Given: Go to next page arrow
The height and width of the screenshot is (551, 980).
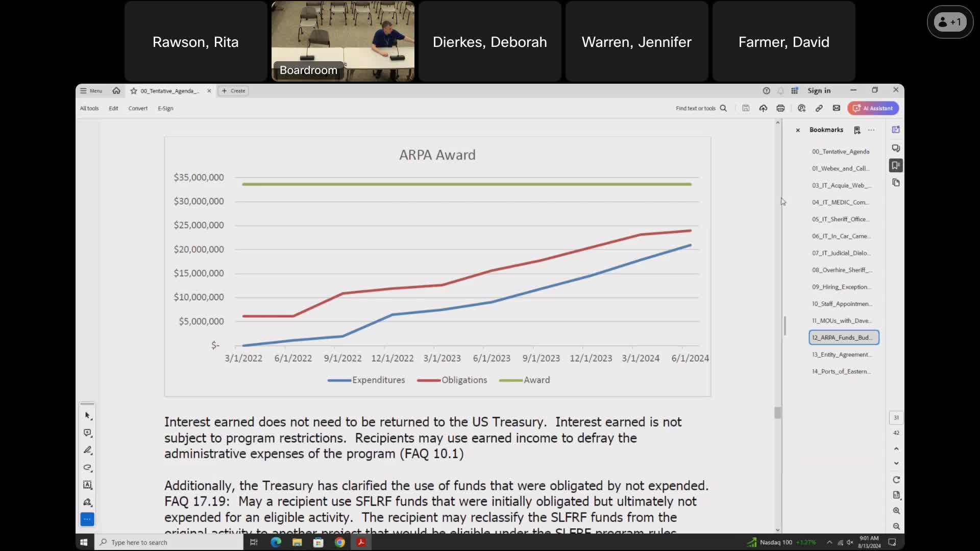Looking at the screenshot, I should pyautogui.click(x=896, y=463).
